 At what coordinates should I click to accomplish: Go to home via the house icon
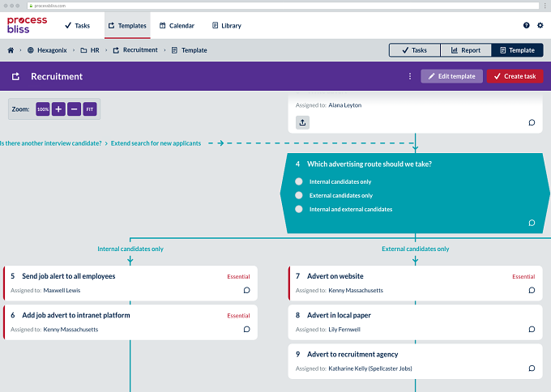pos(11,50)
